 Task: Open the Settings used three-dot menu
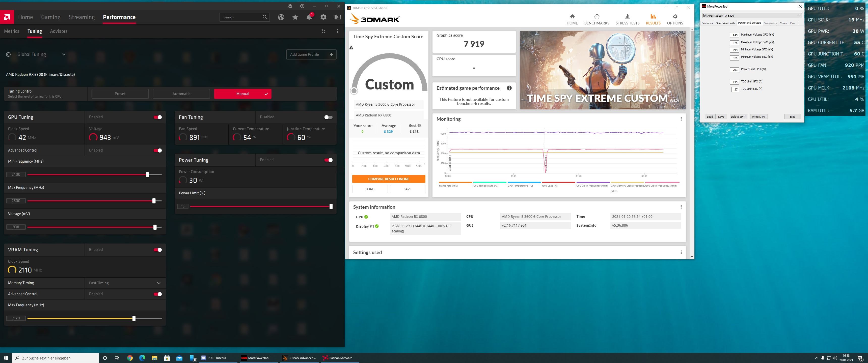(x=681, y=252)
